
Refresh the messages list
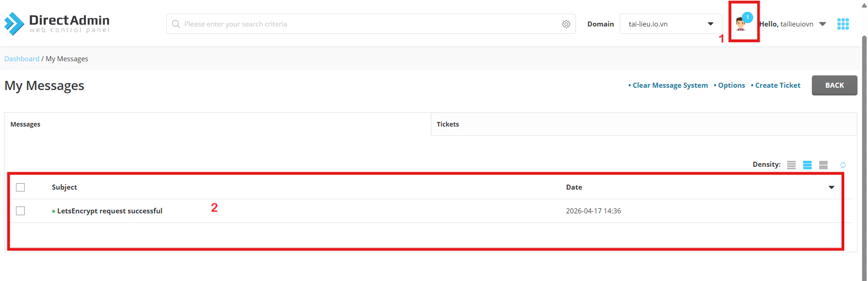[843, 165]
